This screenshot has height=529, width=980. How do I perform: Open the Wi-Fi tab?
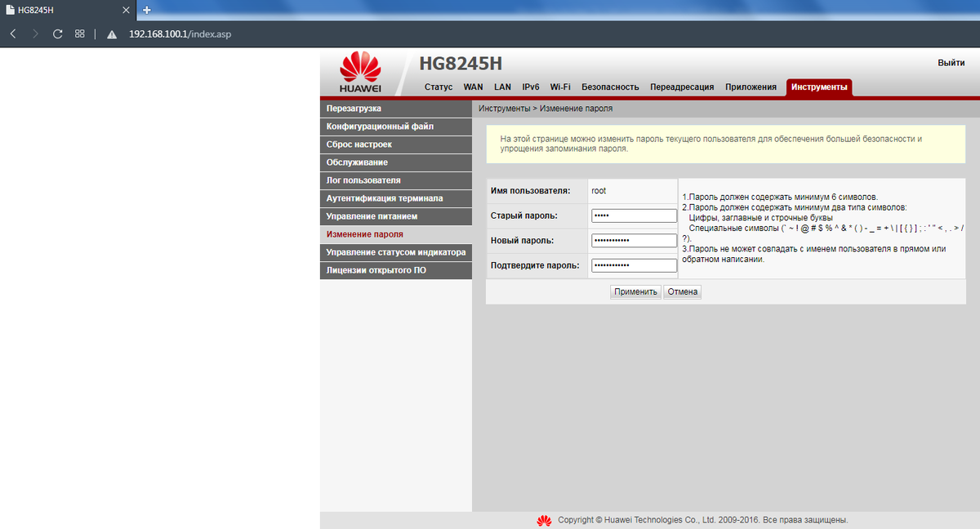(560, 87)
